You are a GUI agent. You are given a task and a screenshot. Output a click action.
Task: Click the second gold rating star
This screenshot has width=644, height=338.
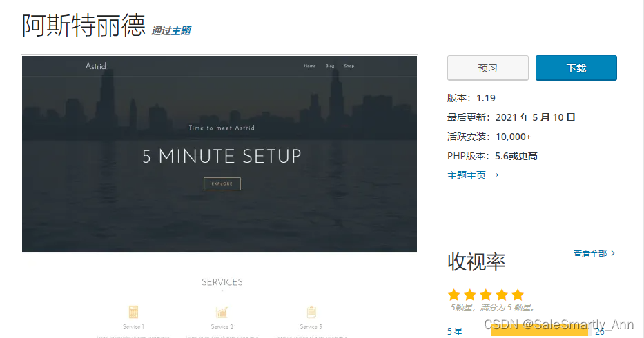pyautogui.click(x=470, y=295)
